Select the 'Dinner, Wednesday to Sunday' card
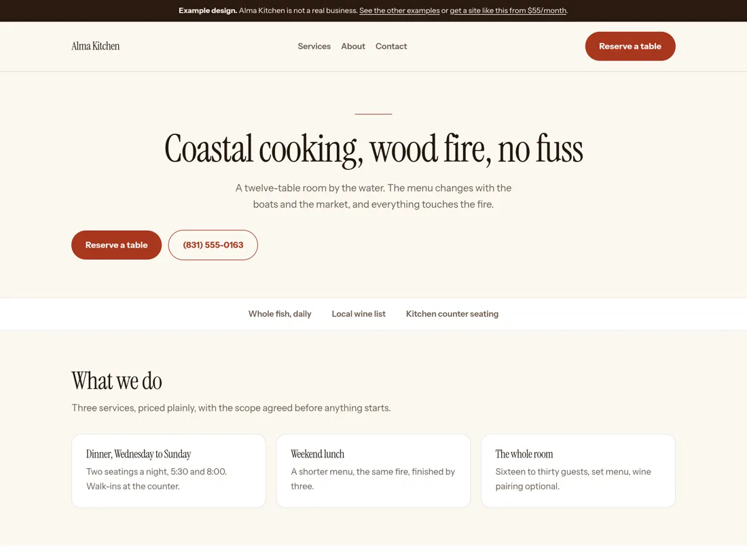The width and height of the screenshot is (747, 560). (168, 470)
